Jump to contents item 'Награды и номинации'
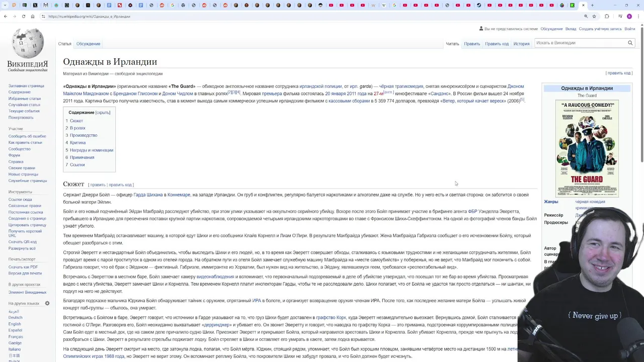 [92, 150]
